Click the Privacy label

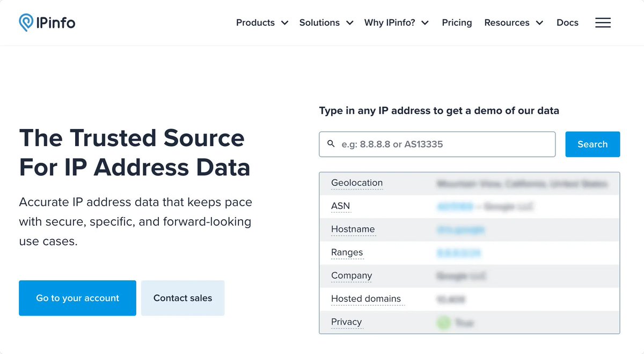346,322
